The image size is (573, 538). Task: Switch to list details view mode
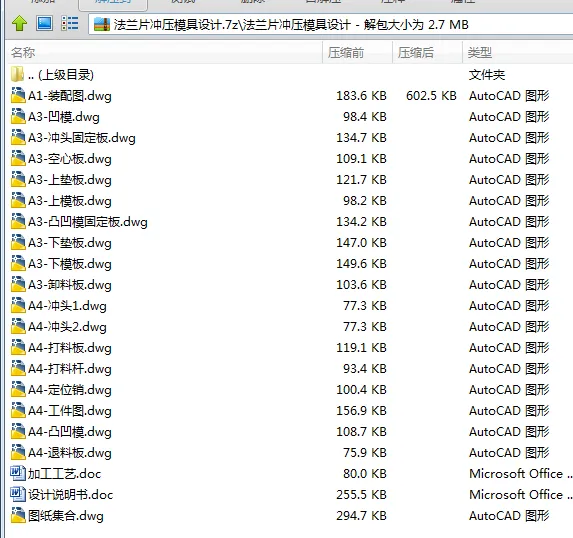(69, 23)
